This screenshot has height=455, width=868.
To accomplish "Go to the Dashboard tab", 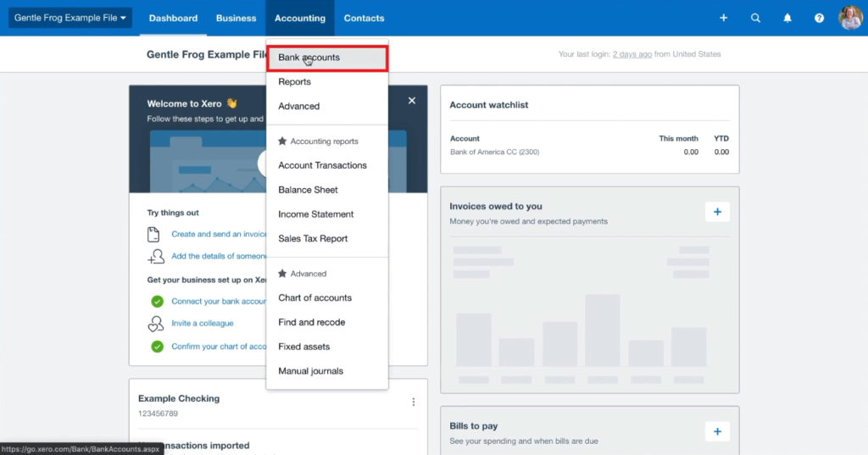I will 173,18.
